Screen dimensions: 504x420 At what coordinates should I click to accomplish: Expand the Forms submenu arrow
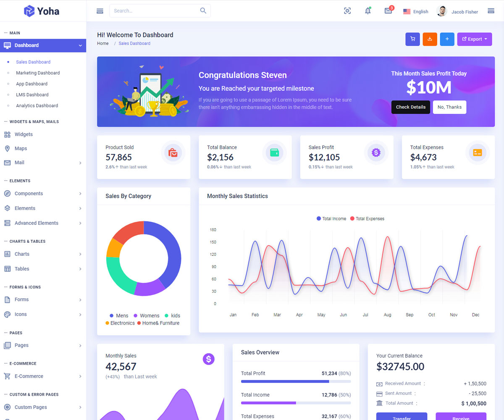[80, 300]
